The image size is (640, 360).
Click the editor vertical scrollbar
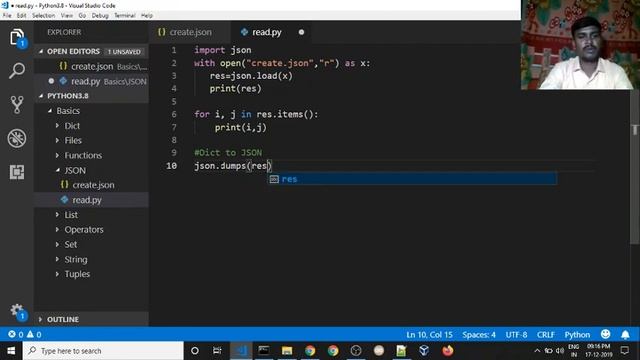[635, 167]
